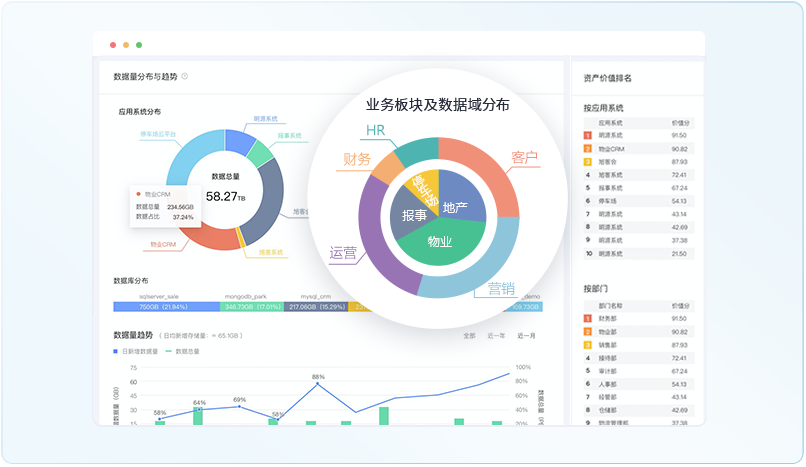Click the mongodb_park 346.73GB bar segment

click(252, 307)
